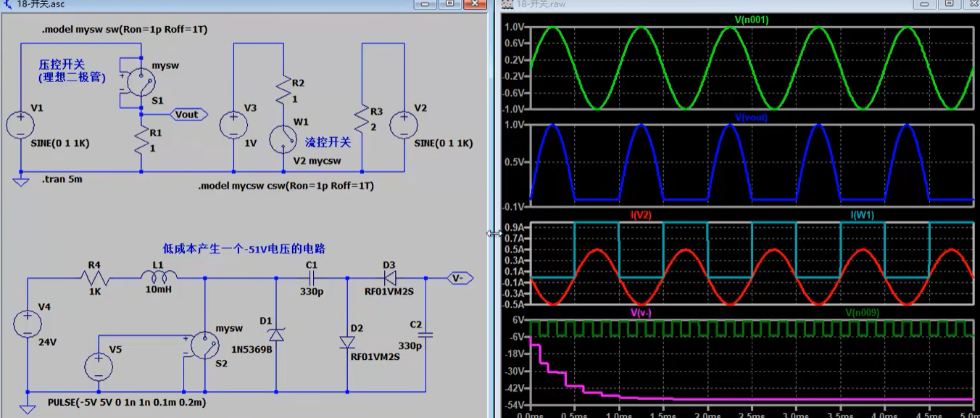Click the V(n001) trace label

point(751,20)
